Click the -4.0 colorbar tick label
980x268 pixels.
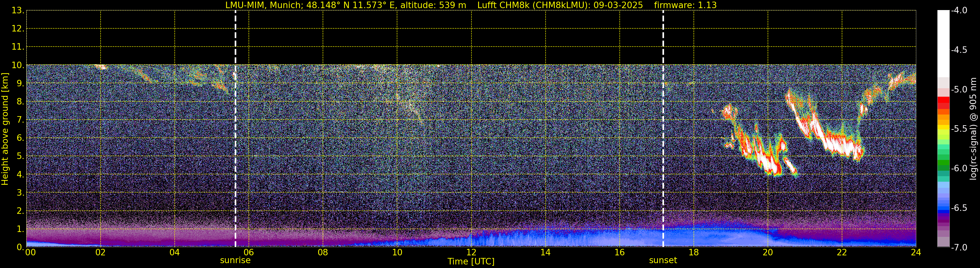pos(959,11)
